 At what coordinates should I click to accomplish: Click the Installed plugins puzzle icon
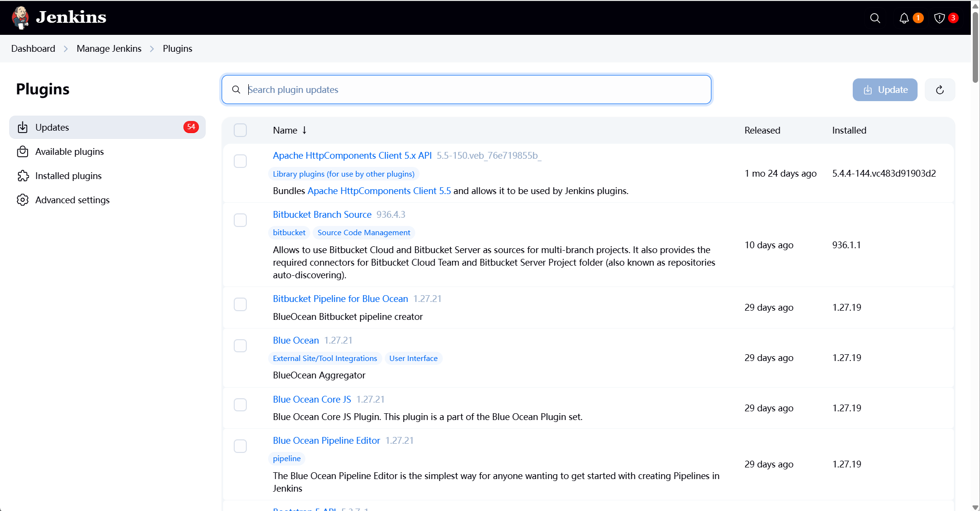tap(23, 176)
